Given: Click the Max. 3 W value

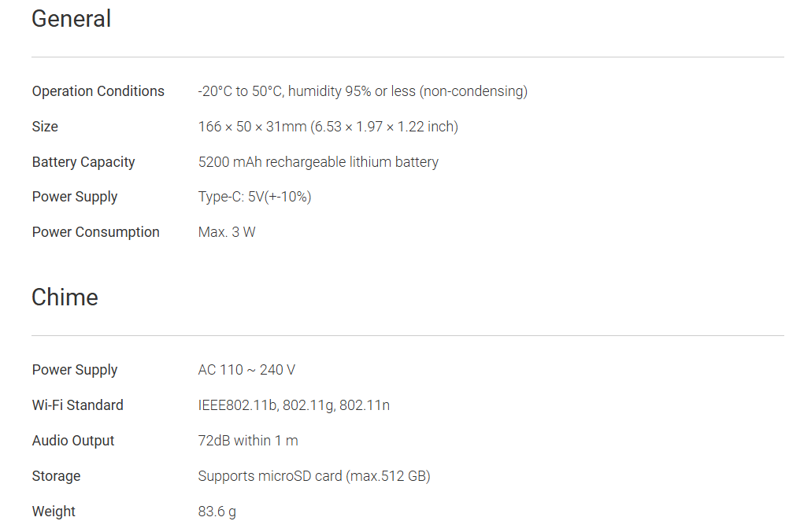Looking at the screenshot, I should click(x=227, y=232).
